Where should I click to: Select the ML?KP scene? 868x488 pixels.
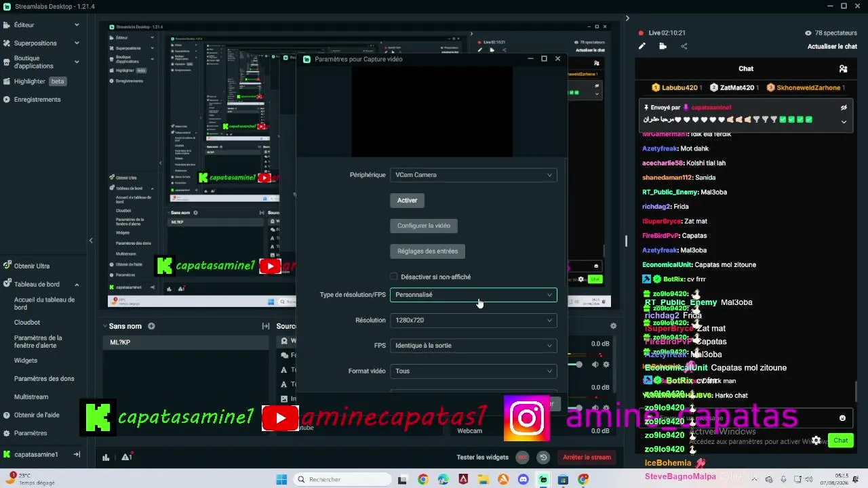click(185, 342)
